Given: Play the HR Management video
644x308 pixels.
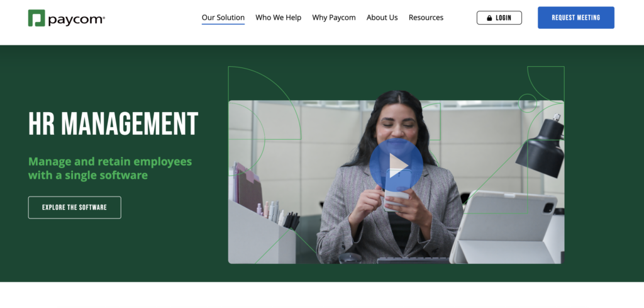Looking at the screenshot, I should pyautogui.click(x=396, y=165).
